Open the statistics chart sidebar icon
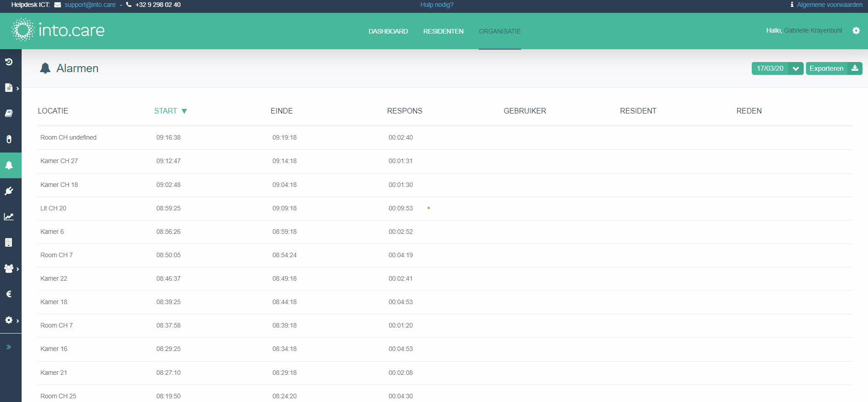 [x=9, y=217]
